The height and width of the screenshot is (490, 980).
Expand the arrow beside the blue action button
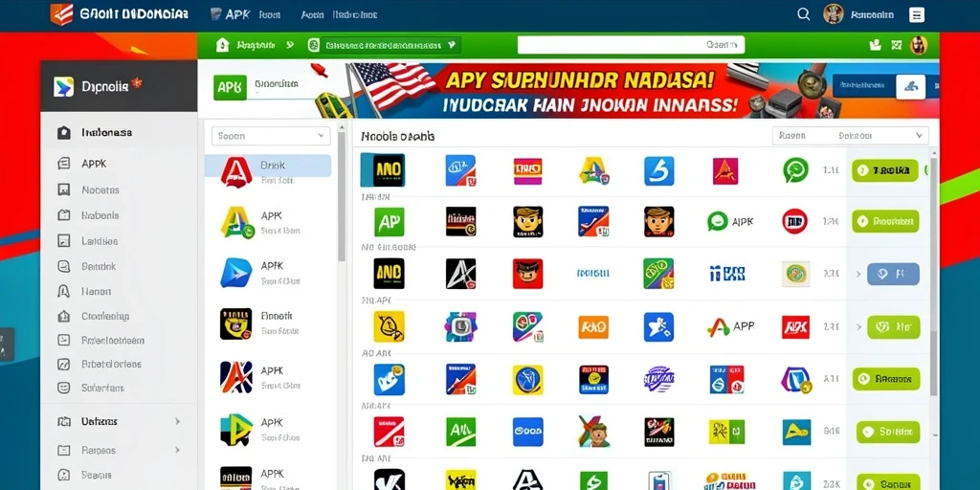click(857, 274)
